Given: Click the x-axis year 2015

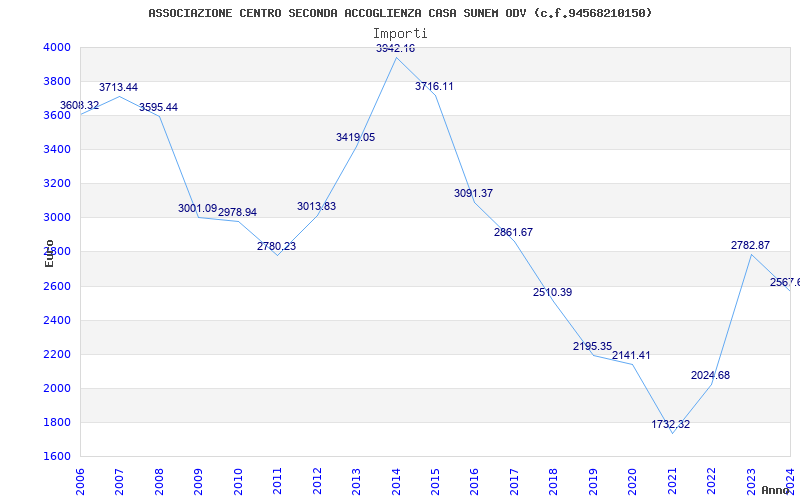Looking at the screenshot, I should tap(435, 482).
